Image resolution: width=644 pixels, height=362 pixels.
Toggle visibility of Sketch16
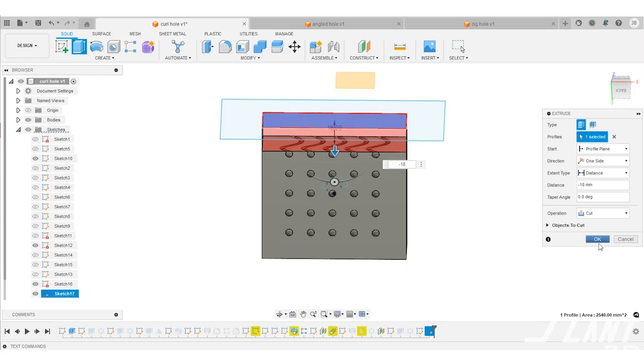[35, 284]
